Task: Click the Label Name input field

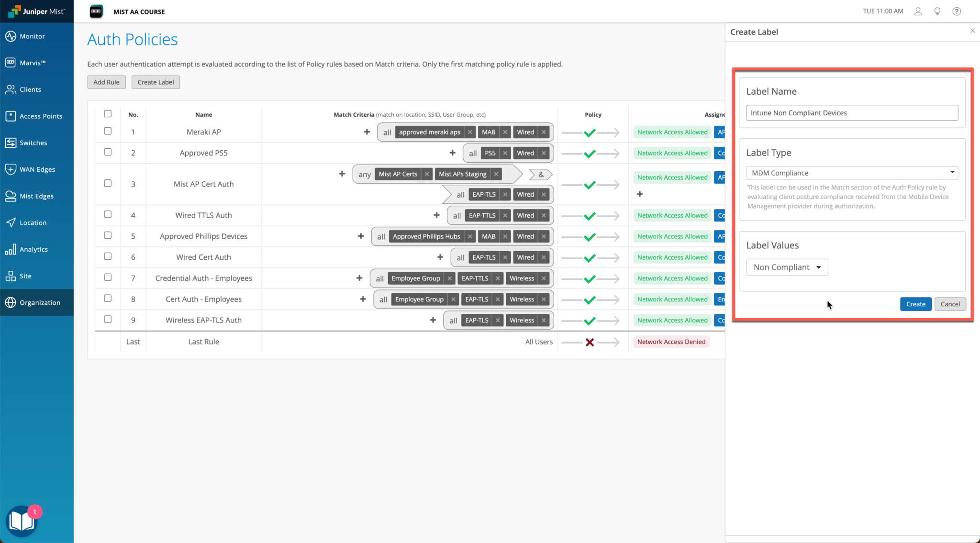Action: click(851, 113)
